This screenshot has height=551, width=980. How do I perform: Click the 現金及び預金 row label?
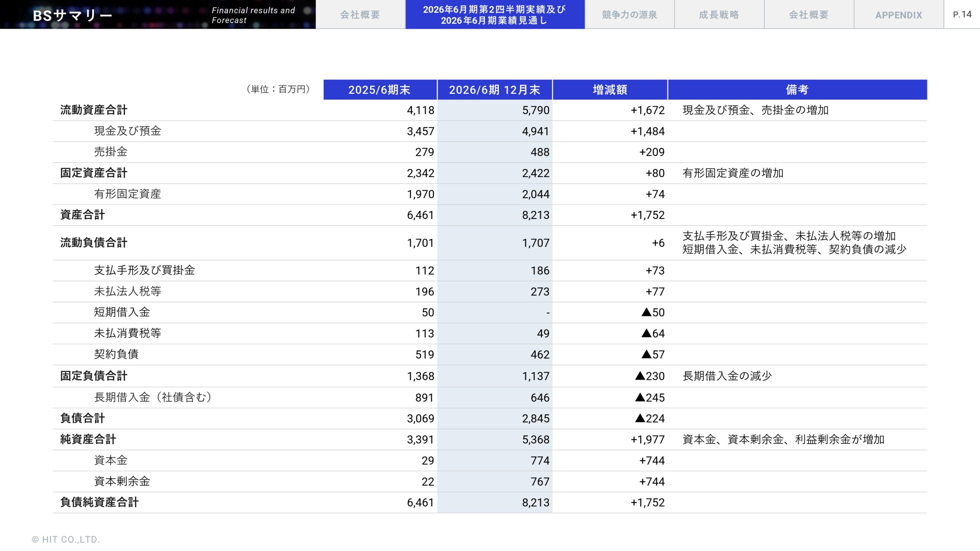point(127,131)
